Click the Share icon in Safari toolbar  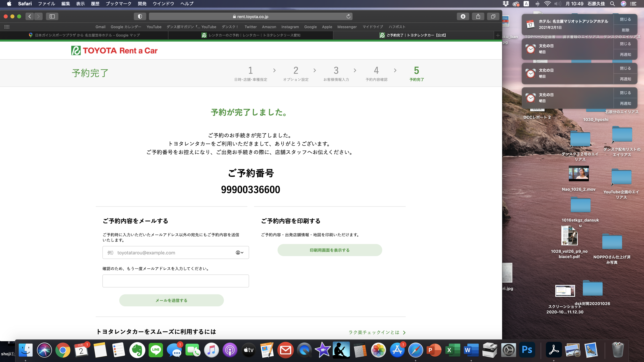(x=478, y=16)
